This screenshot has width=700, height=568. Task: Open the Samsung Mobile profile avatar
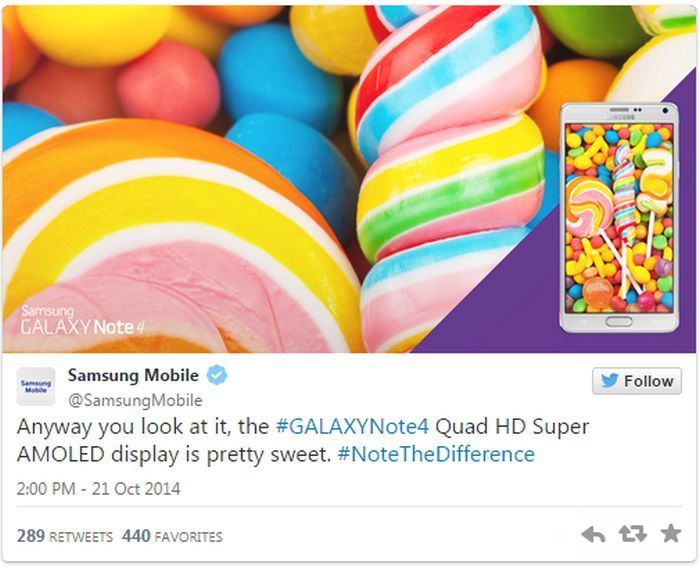[x=36, y=387]
